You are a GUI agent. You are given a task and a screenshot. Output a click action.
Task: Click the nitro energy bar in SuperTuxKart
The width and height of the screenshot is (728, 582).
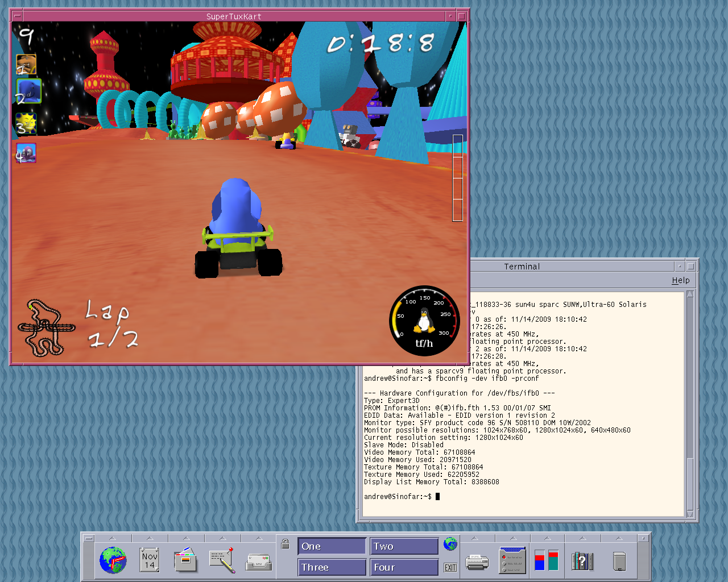(457, 178)
